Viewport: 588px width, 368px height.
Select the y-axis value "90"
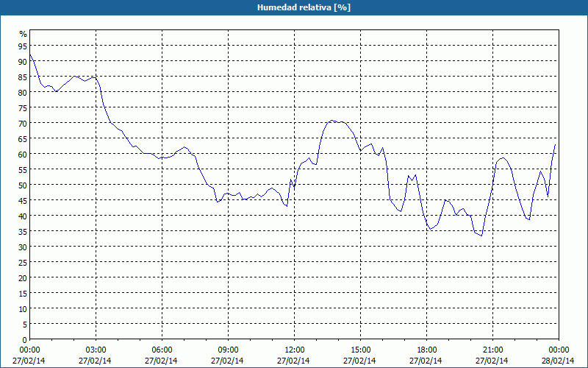(x=23, y=62)
